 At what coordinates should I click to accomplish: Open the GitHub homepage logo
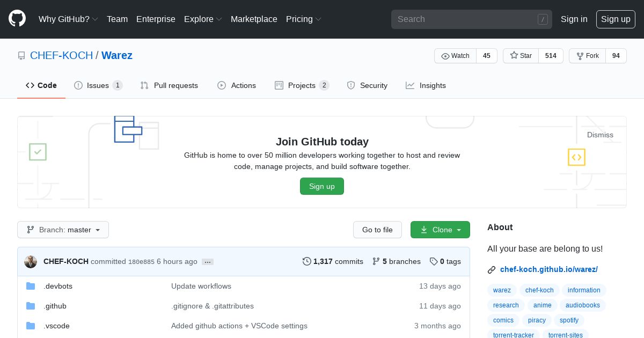click(17, 19)
